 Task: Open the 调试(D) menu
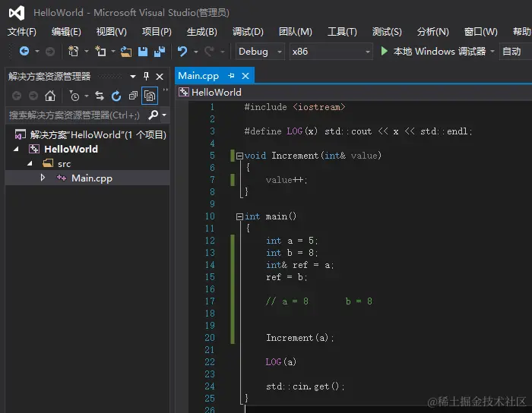coord(248,32)
